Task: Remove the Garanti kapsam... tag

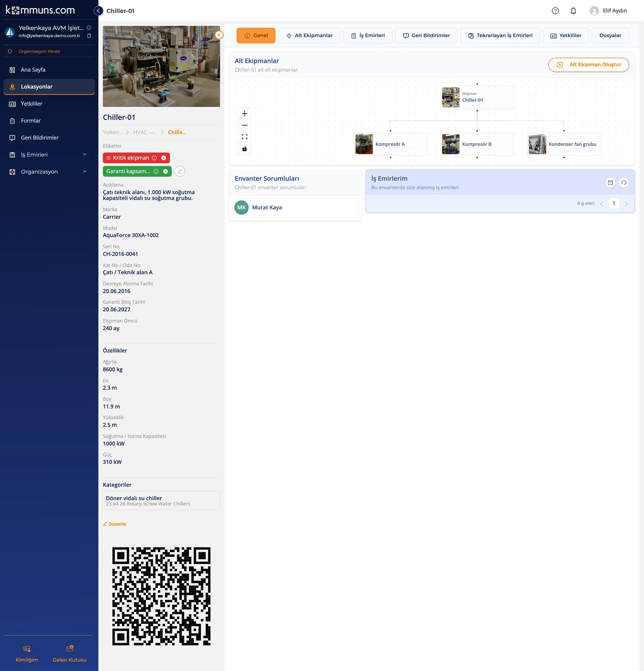Action: pyautogui.click(x=165, y=172)
